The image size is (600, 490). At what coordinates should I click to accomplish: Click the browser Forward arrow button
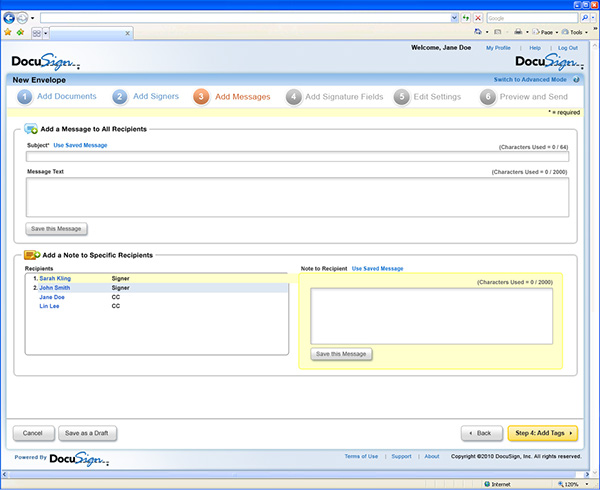tap(22, 18)
